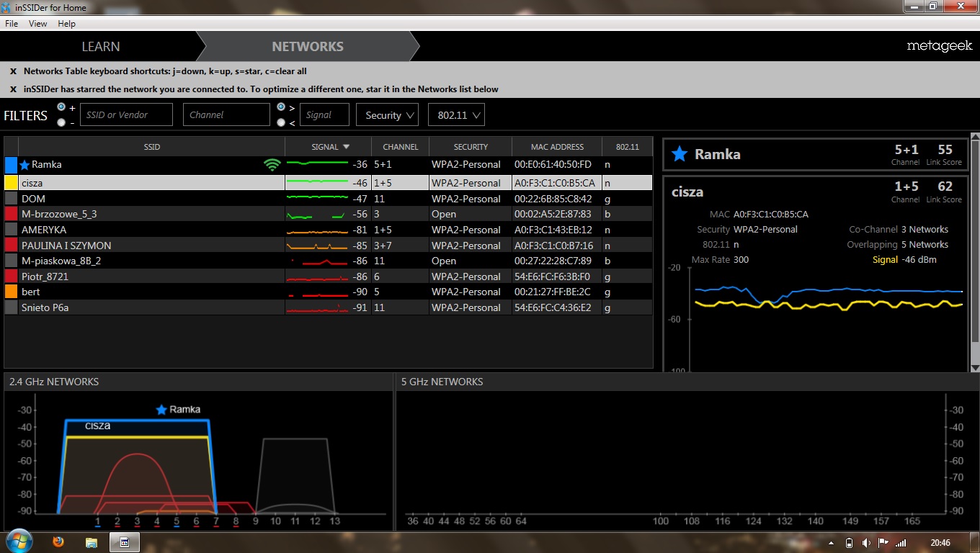Click the Ramka Link Score 55
Screen dimensions: 980x553
pos(945,150)
